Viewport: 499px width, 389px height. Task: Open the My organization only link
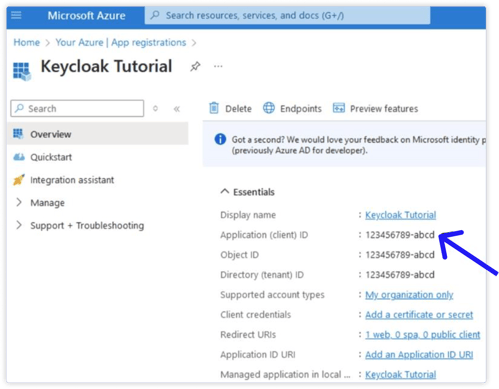pos(409,295)
